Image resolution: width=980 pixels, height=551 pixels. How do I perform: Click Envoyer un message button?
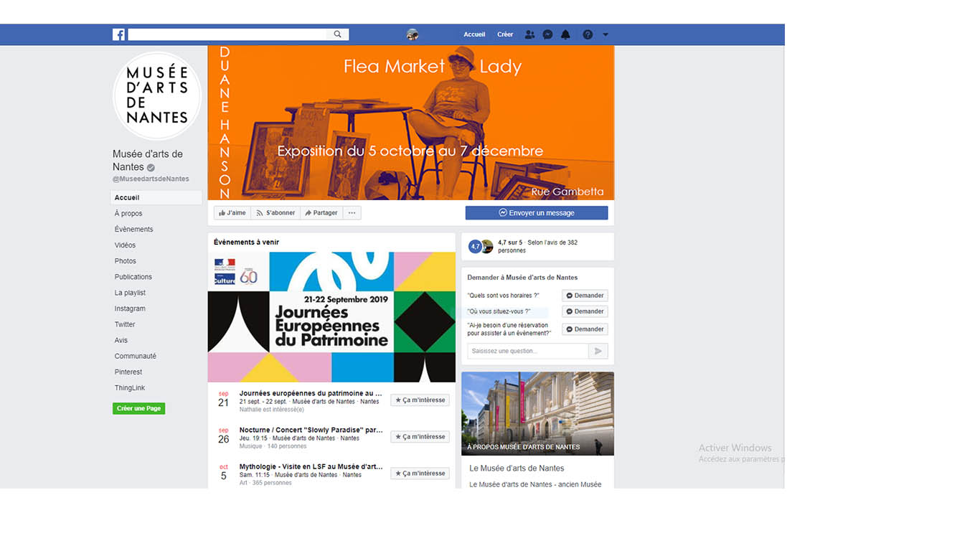(537, 212)
